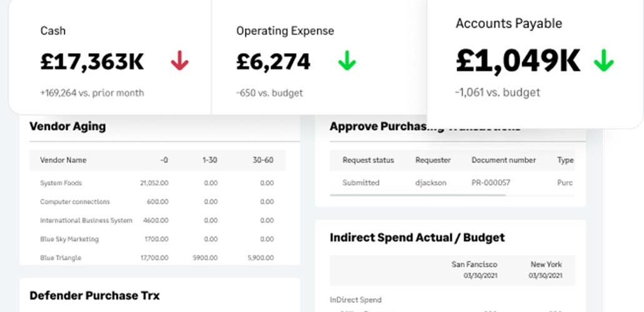Open the Operating Expense £6,274 tile

319,57
